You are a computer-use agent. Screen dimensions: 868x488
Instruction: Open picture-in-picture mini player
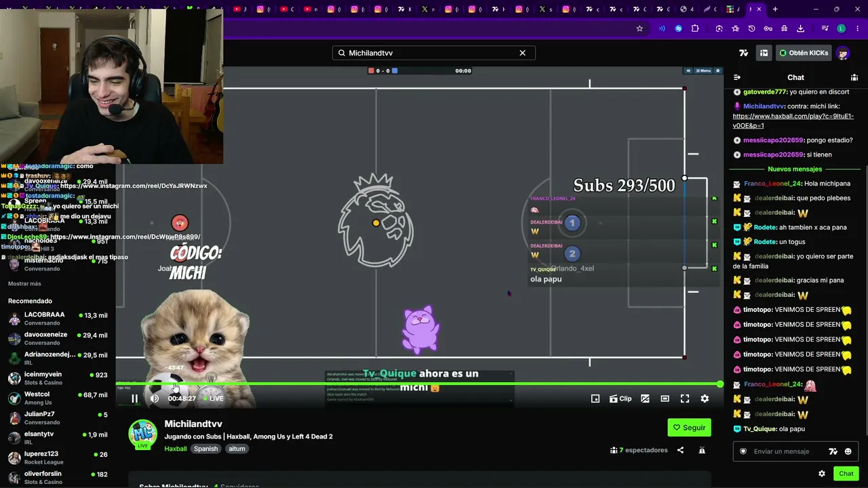click(595, 399)
